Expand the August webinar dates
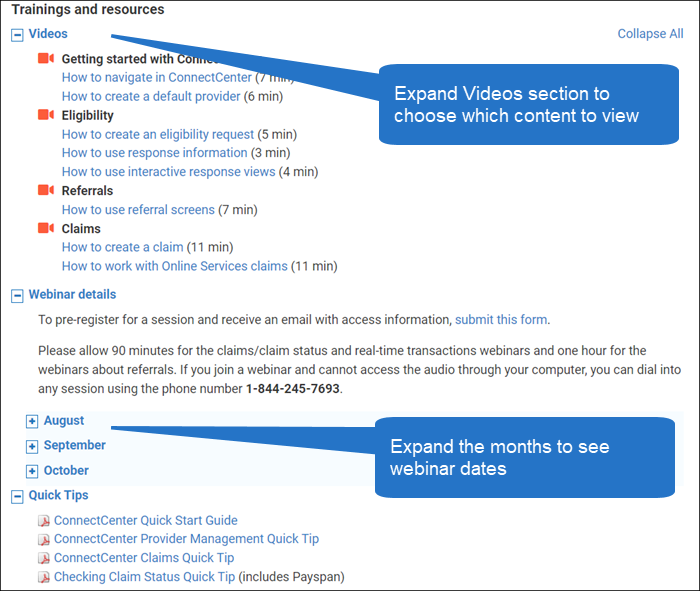 [x=32, y=421]
